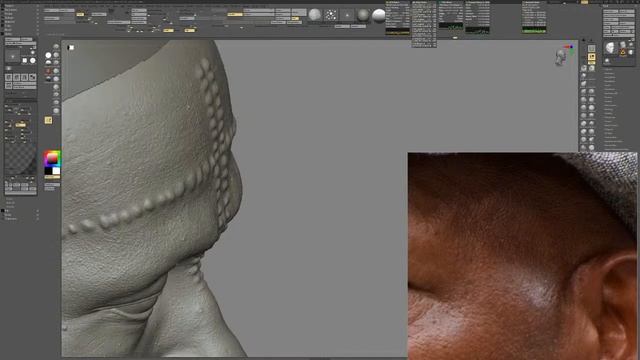Select the white main color swatch

(x=56, y=171)
